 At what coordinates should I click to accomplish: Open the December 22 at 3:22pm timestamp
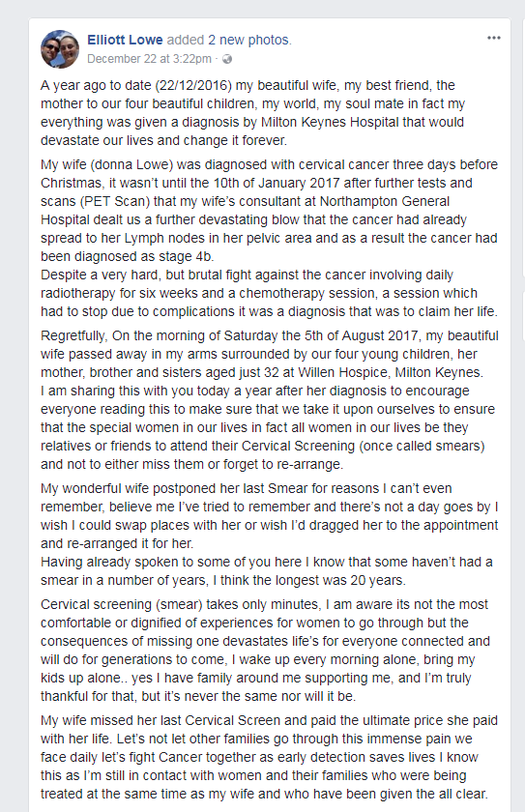click(149, 59)
